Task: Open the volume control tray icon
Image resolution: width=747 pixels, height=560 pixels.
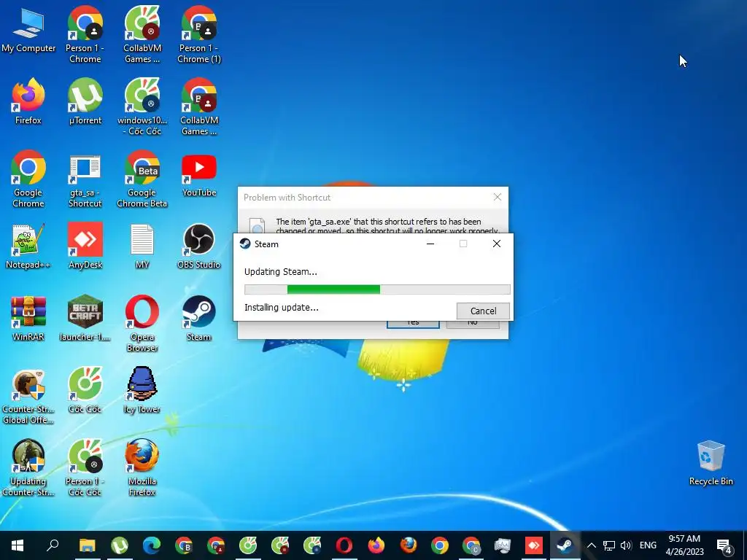Action: point(626,545)
